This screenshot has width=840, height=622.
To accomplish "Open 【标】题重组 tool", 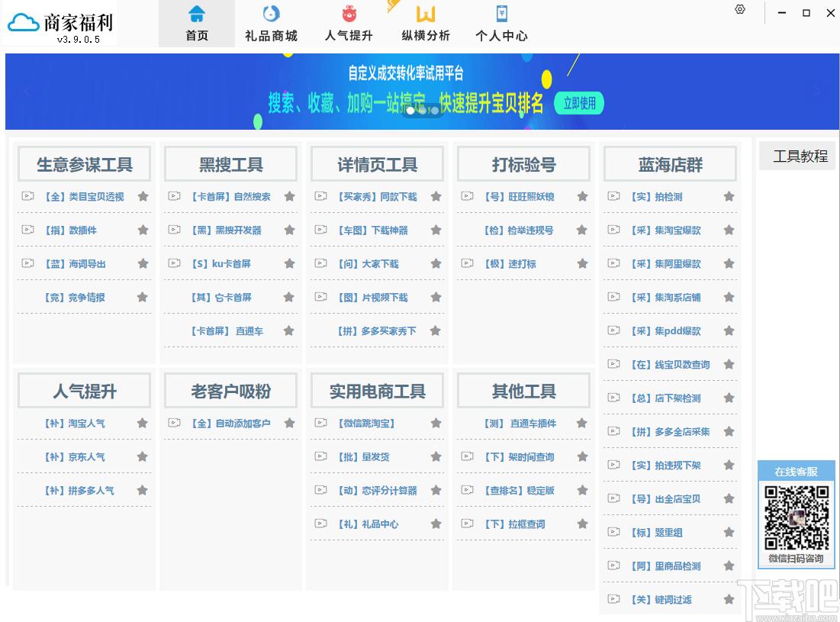I will pyautogui.click(x=656, y=533).
